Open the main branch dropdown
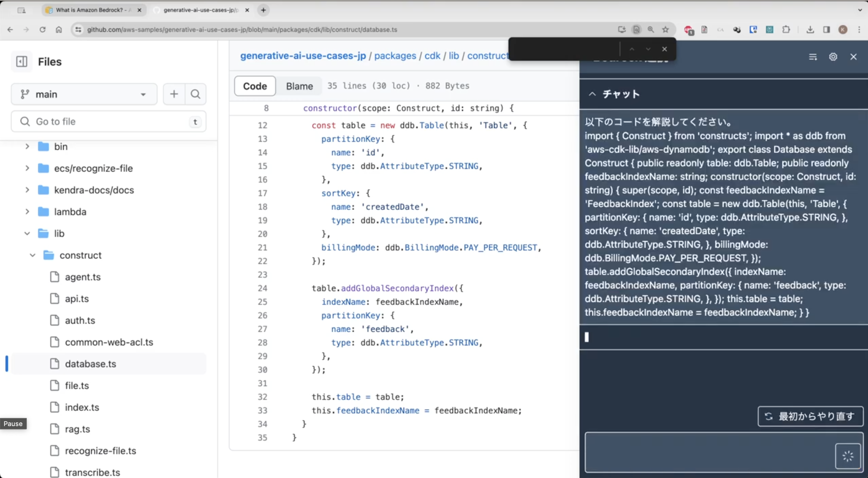868x478 pixels. point(84,94)
